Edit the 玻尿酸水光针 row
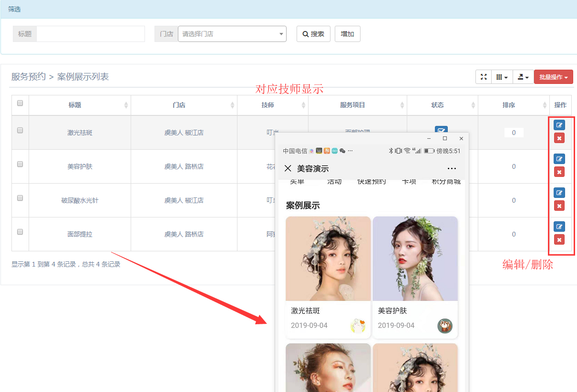The height and width of the screenshot is (392, 577). coord(559,193)
